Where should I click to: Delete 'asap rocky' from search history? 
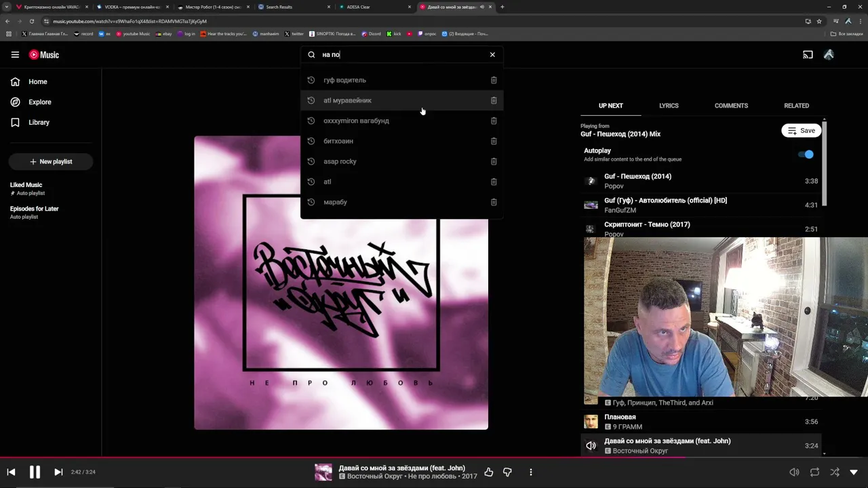pos(494,161)
